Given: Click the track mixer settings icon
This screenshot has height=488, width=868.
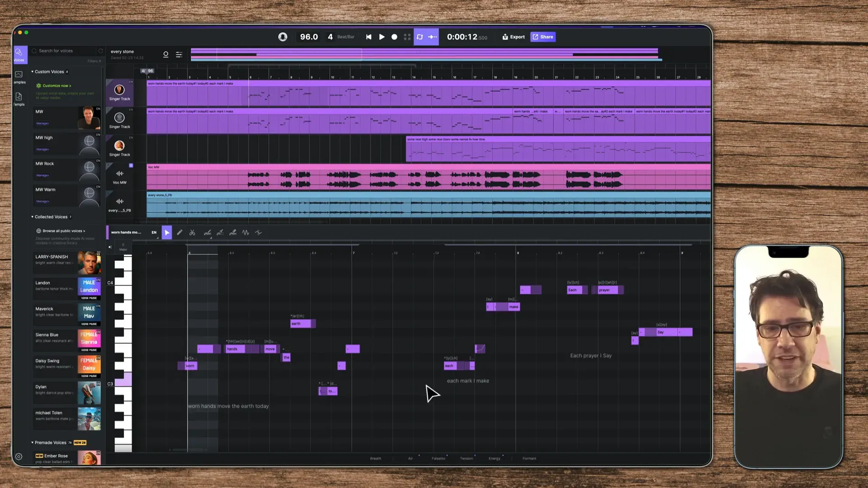Looking at the screenshot, I should click(179, 54).
